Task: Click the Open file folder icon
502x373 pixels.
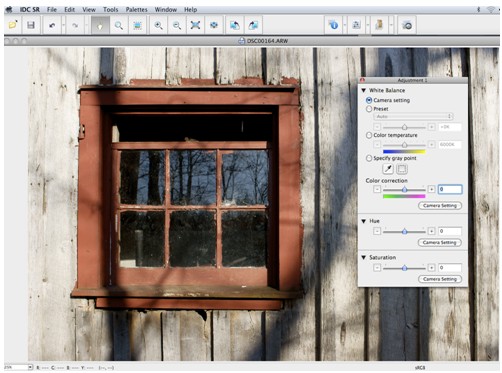Action: pos(13,25)
